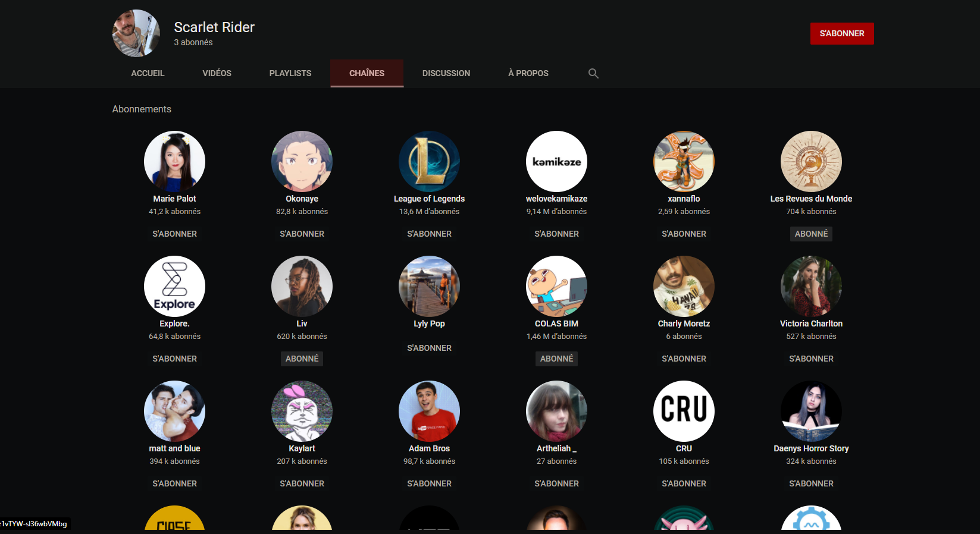Subscribe to CRU
980x534 pixels.
[684, 483]
